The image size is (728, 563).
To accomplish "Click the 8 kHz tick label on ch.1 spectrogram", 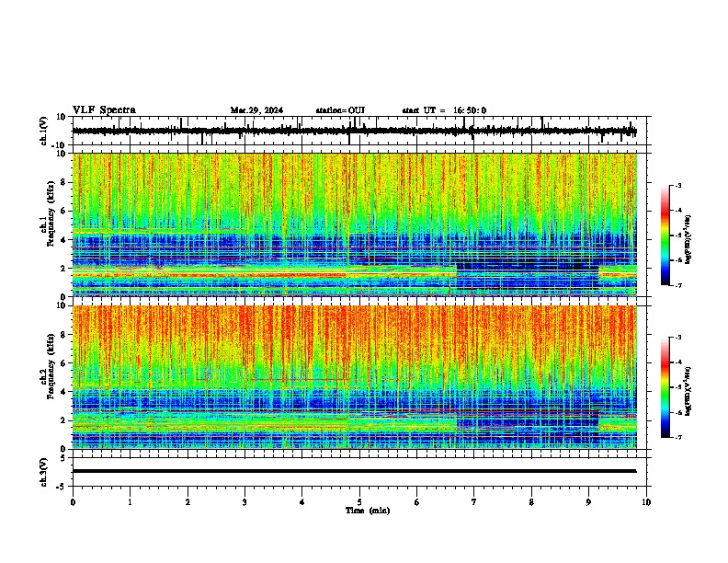I will click(x=64, y=182).
